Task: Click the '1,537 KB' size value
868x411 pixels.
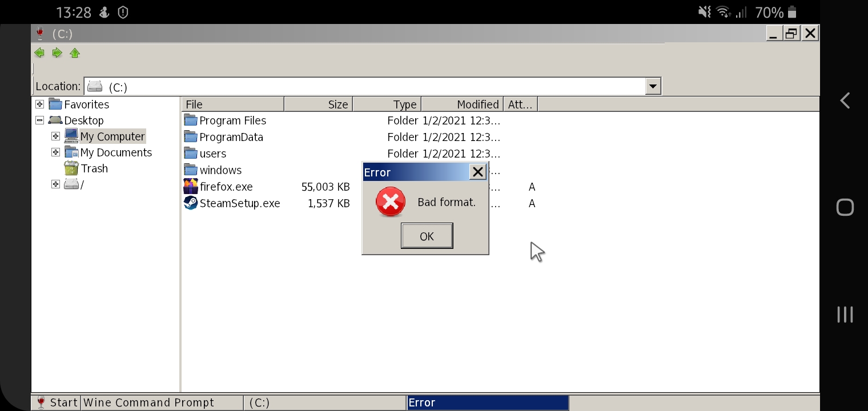Action: (x=328, y=203)
